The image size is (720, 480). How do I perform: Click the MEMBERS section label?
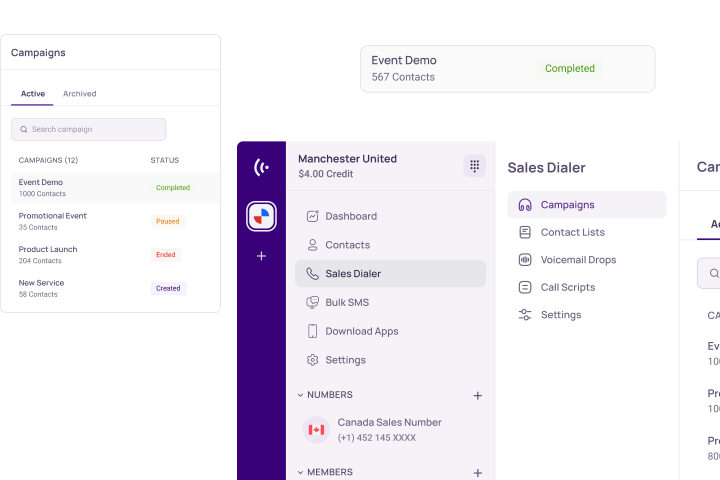coord(330,472)
